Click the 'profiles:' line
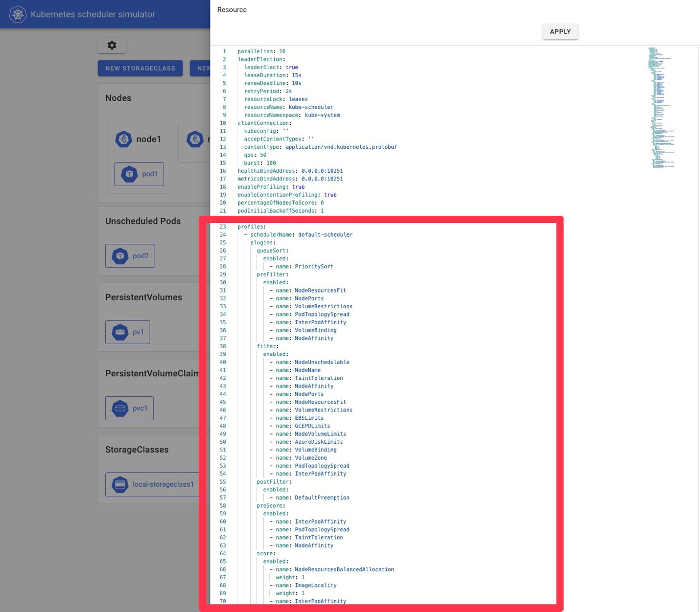The width and height of the screenshot is (700, 612). [252, 226]
